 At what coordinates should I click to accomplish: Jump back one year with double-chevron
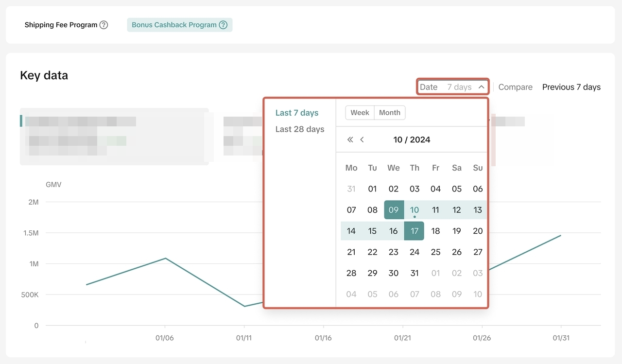[350, 140]
